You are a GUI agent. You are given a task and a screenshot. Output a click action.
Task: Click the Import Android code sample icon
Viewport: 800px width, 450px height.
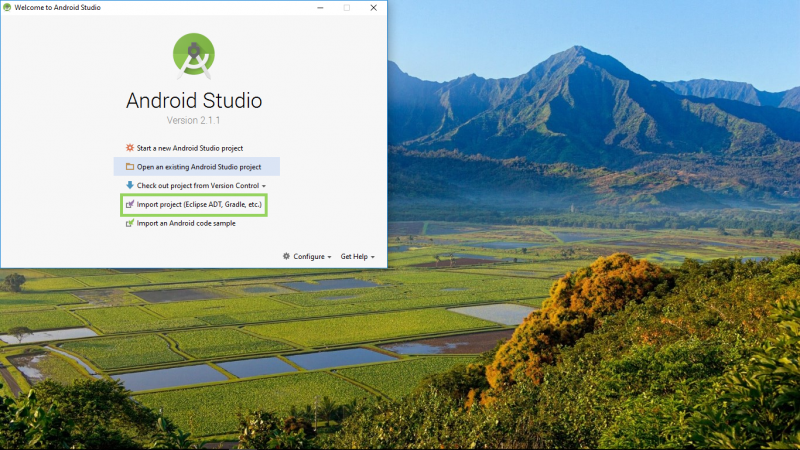pyautogui.click(x=129, y=224)
